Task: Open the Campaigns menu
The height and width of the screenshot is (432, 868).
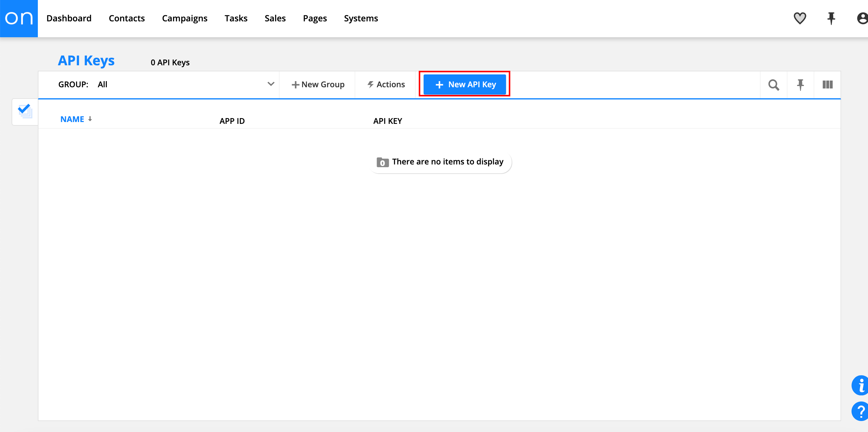Action: (x=185, y=18)
